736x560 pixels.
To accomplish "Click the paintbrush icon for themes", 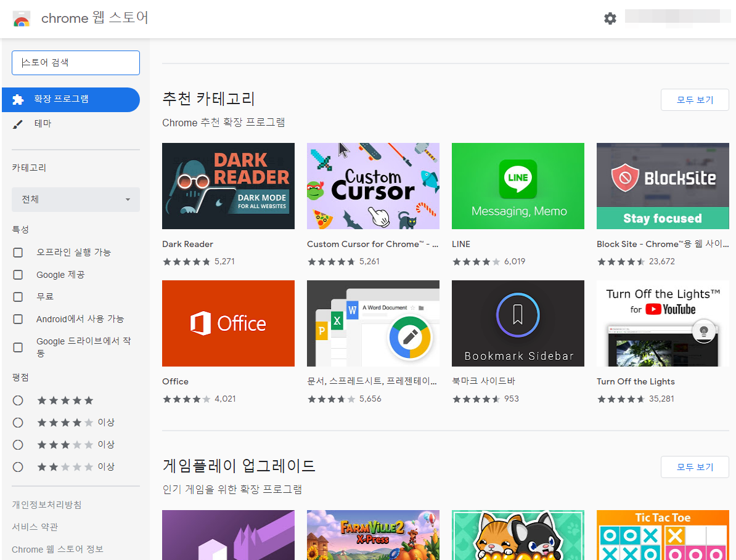I will point(17,124).
